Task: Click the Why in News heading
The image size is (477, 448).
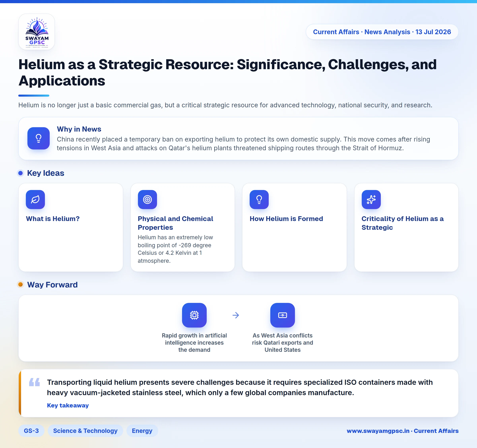Action: click(79, 129)
